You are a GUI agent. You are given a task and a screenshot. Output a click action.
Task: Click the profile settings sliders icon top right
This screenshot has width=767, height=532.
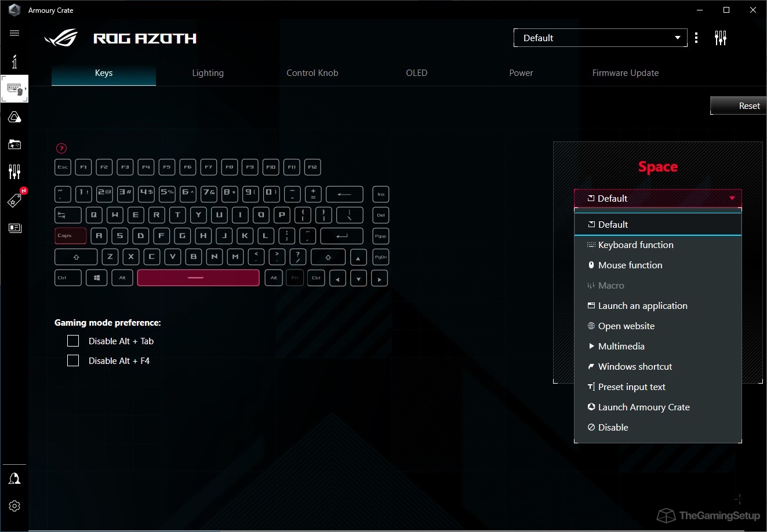pyautogui.click(x=721, y=37)
